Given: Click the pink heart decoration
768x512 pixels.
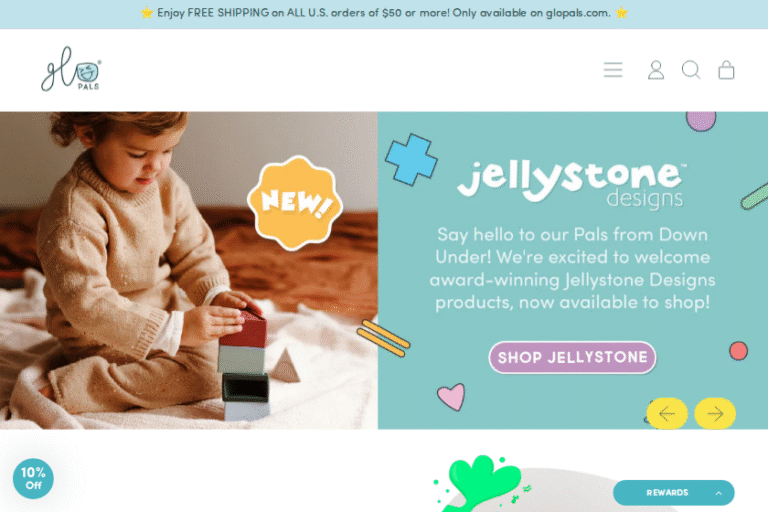Looking at the screenshot, I should click(451, 397).
